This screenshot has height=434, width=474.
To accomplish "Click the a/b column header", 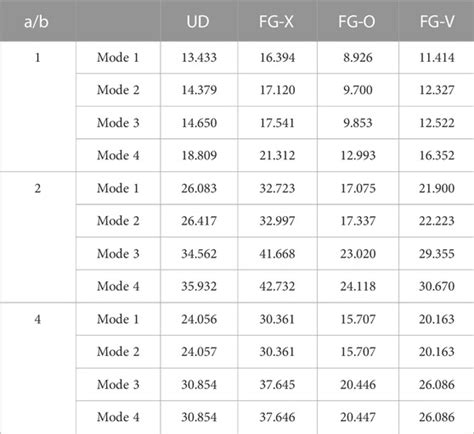I will (36, 22).
